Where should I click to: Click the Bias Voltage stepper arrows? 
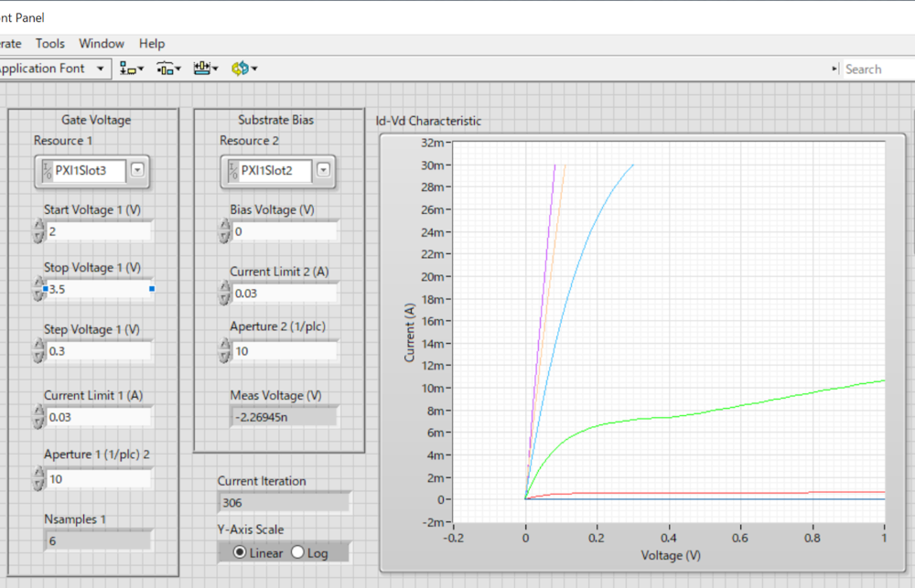coord(224,231)
